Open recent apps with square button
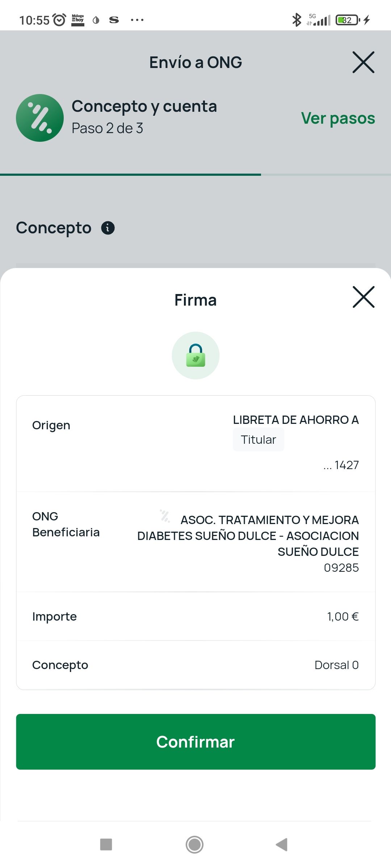Image resolution: width=391 pixels, height=868 pixels. (106, 844)
